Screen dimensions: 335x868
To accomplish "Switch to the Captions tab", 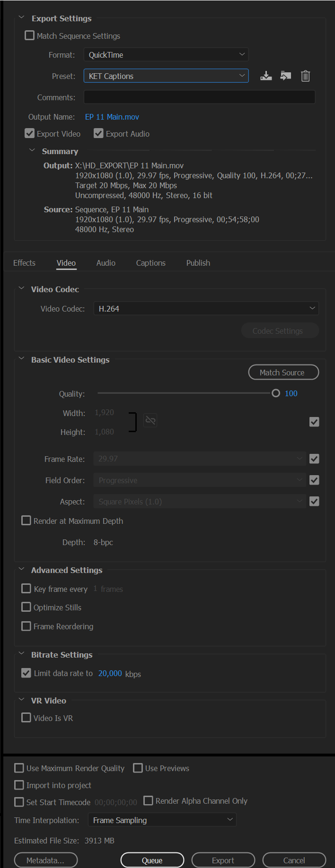I will (150, 262).
